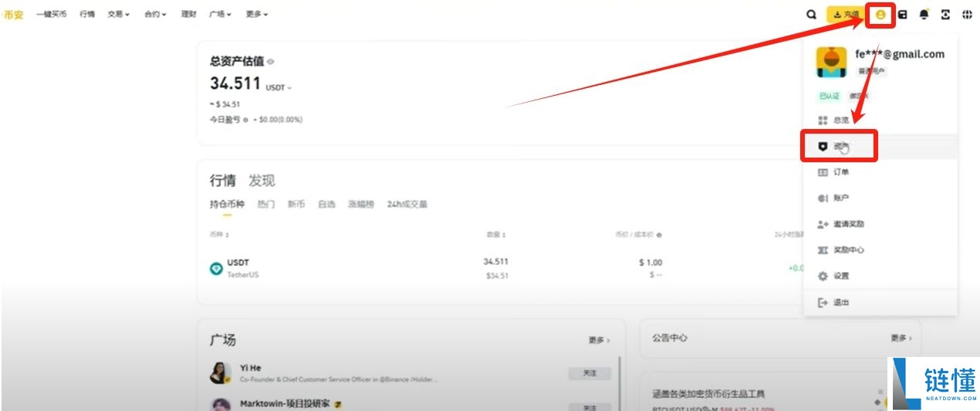980x411 pixels.
Task: Click the info icon beside 今日盈亏
Action: pos(245,120)
